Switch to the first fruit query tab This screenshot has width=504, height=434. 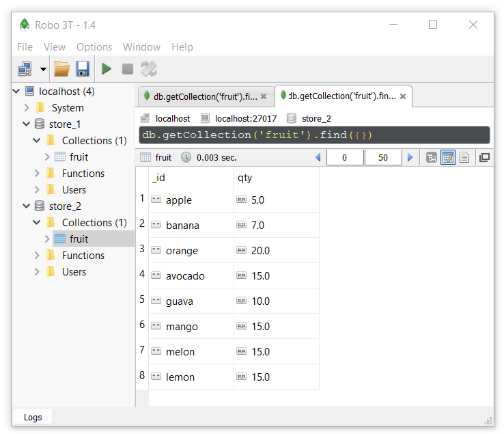click(206, 96)
